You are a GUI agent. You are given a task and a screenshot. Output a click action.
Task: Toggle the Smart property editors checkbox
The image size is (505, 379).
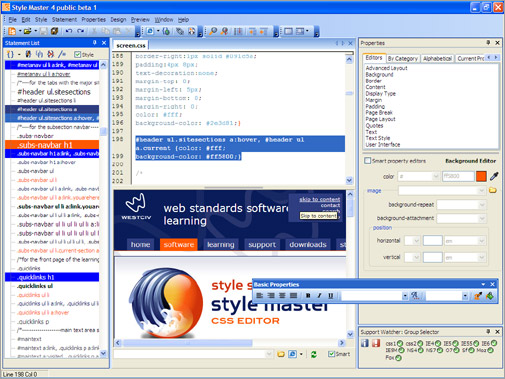(x=368, y=161)
